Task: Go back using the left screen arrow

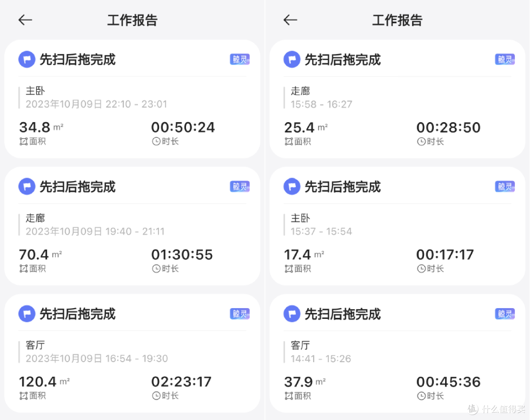Action: [25, 20]
